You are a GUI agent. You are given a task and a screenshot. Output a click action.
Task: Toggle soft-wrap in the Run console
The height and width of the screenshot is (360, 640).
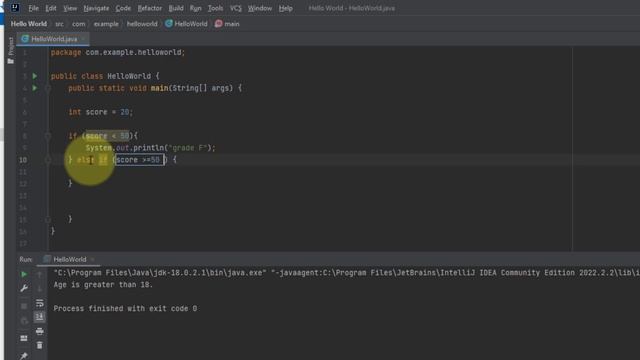click(40, 303)
